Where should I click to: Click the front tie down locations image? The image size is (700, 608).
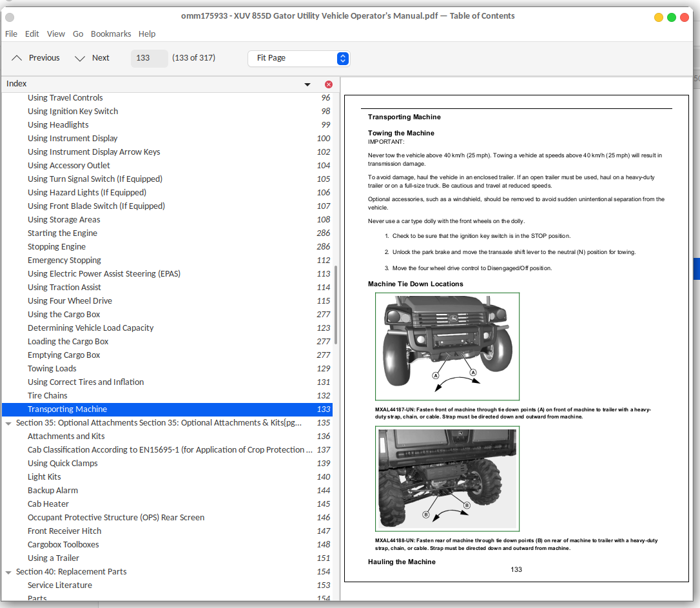(x=447, y=346)
